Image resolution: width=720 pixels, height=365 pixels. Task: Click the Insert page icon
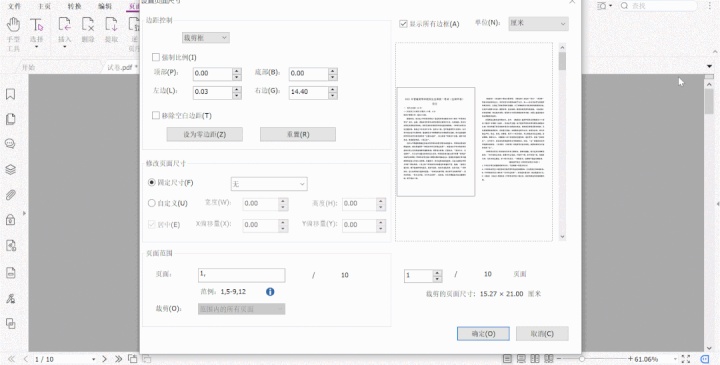coord(64,25)
